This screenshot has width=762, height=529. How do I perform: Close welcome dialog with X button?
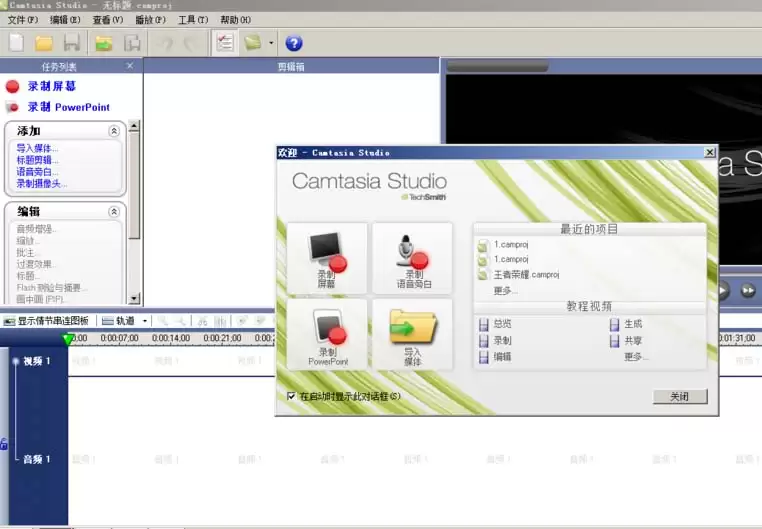click(x=710, y=153)
